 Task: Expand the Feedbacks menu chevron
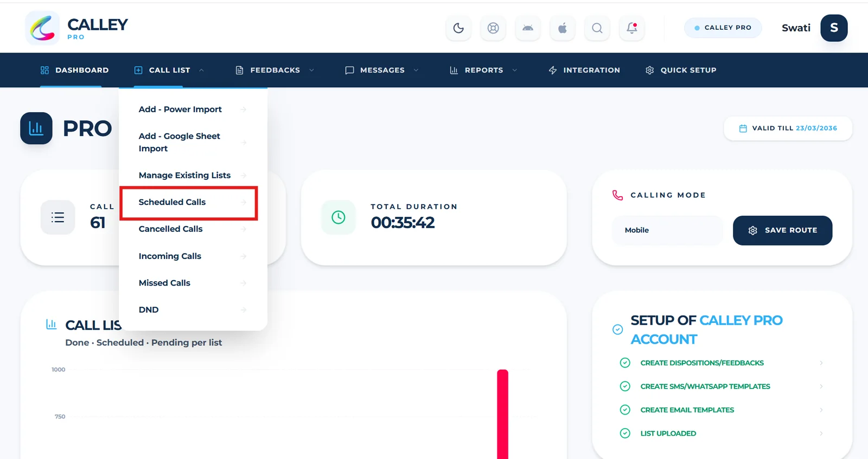(311, 70)
